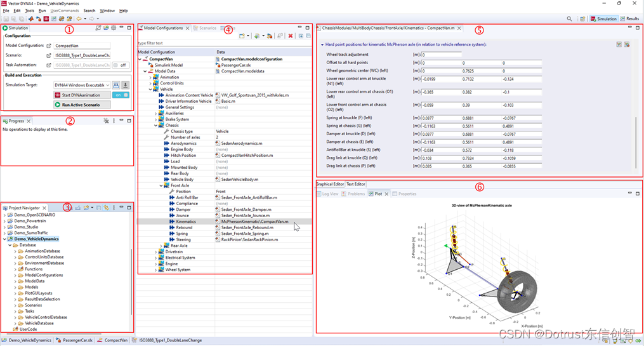Click the Model Configuration CompactVan field

tap(82, 46)
